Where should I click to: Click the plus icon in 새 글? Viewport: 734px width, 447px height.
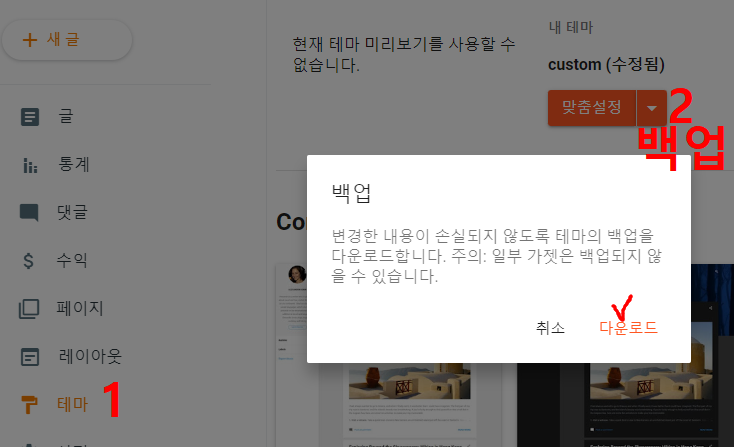30,40
